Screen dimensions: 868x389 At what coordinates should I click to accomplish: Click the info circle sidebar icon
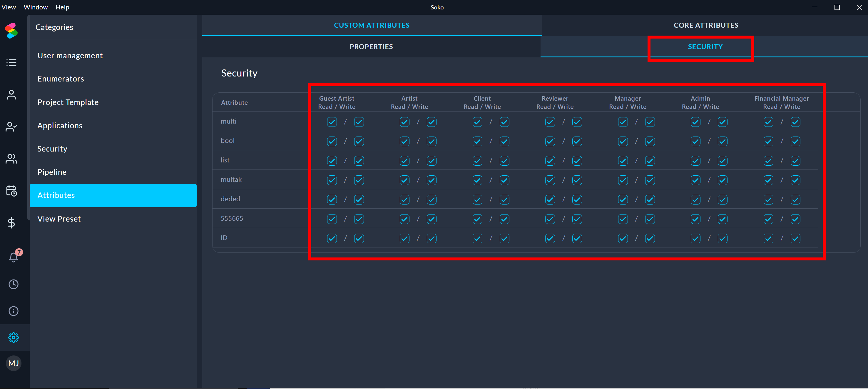coord(14,311)
